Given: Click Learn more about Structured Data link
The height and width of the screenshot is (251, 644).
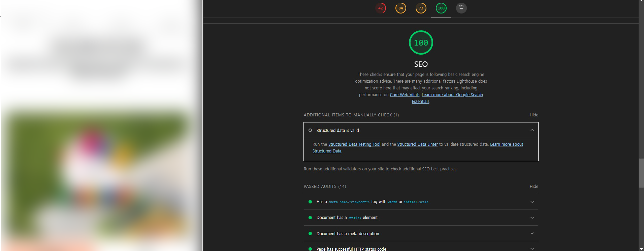Looking at the screenshot, I should (506, 144).
